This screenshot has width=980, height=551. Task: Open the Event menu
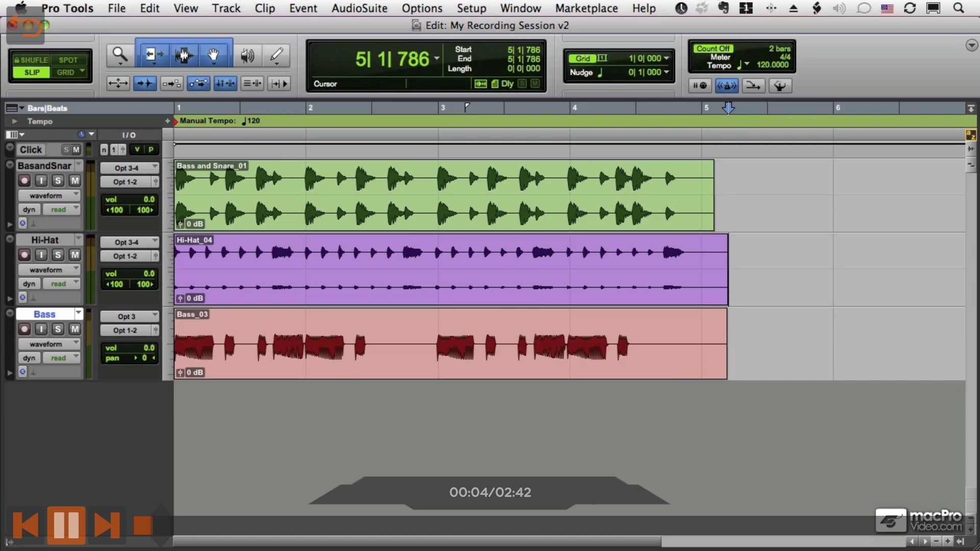point(303,8)
